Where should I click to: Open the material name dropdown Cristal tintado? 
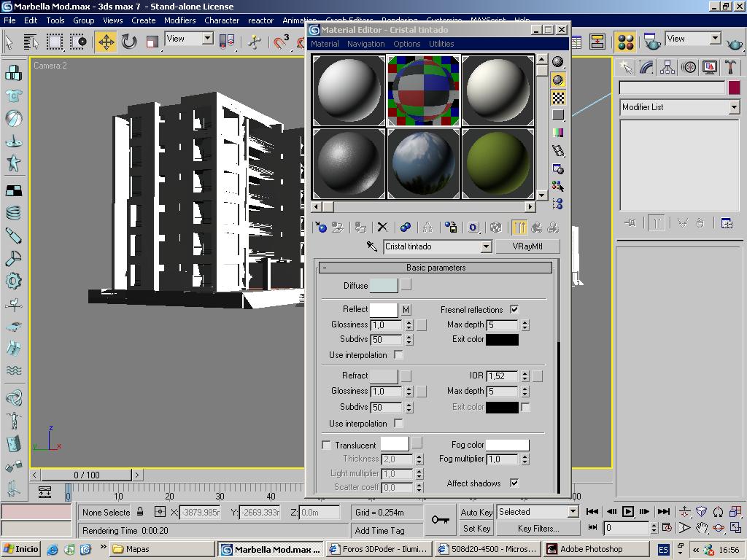pyautogui.click(x=485, y=246)
